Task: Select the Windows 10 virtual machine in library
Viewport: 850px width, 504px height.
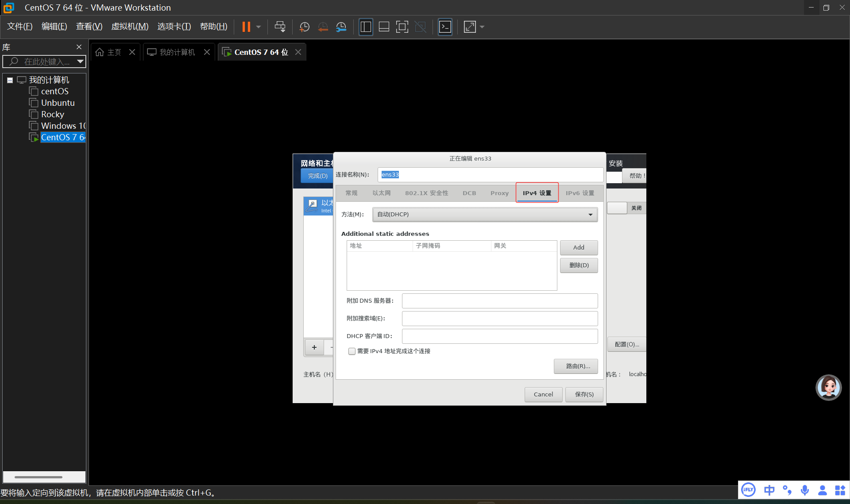Action: click(x=63, y=126)
